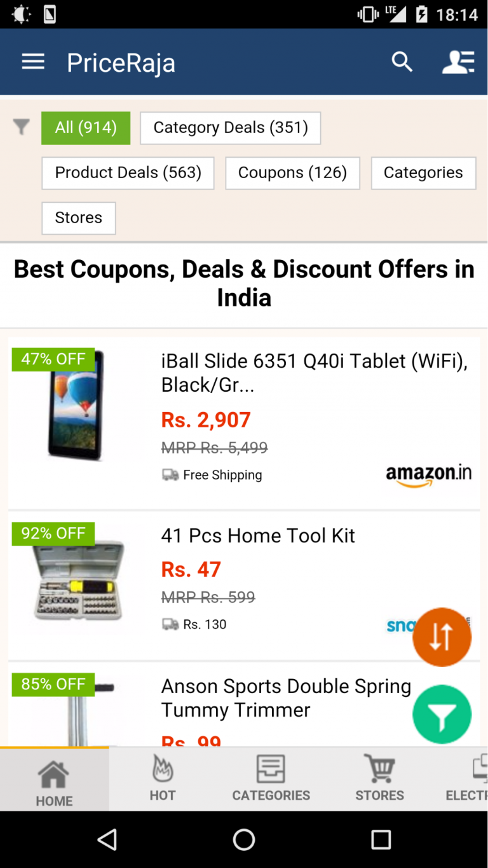Tap the search magnifier icon
Screen dimensions: 488x868
coord(402,62)
